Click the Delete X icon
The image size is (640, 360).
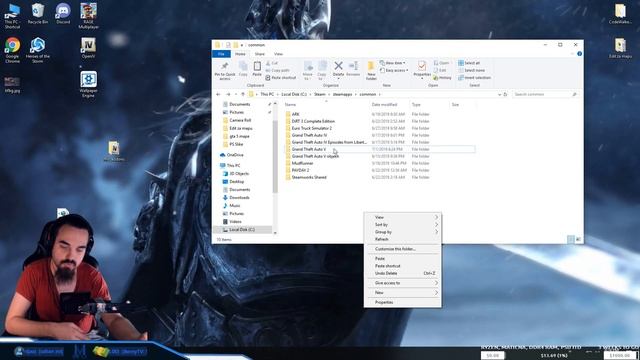pos(338,69)
